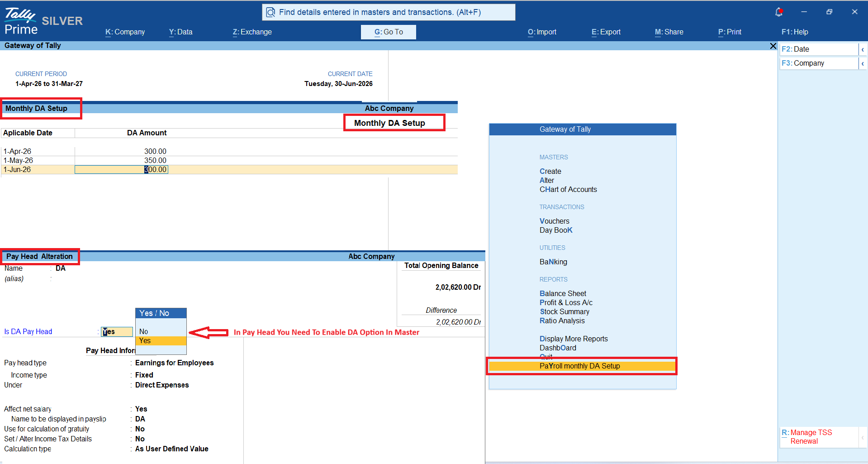Click the 350.00 amount for 1-May-26
Image resolution: width=868 pixels, height=464 pixels.
[155, 161]
